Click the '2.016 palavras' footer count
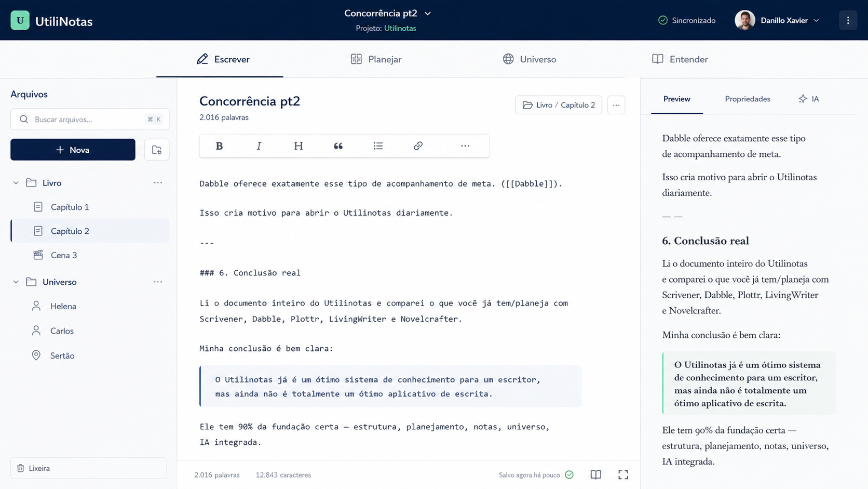868x489 pixels. tap(217, 475)
